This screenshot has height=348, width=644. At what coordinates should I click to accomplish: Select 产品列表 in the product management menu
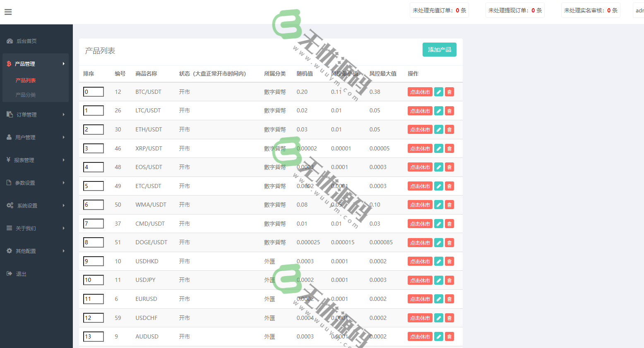tap(25, 80)
